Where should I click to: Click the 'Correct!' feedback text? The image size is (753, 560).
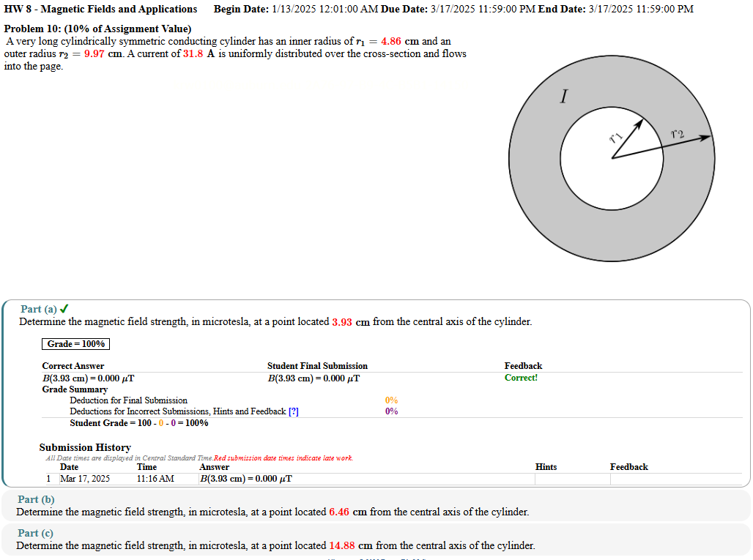click(520, 378)
